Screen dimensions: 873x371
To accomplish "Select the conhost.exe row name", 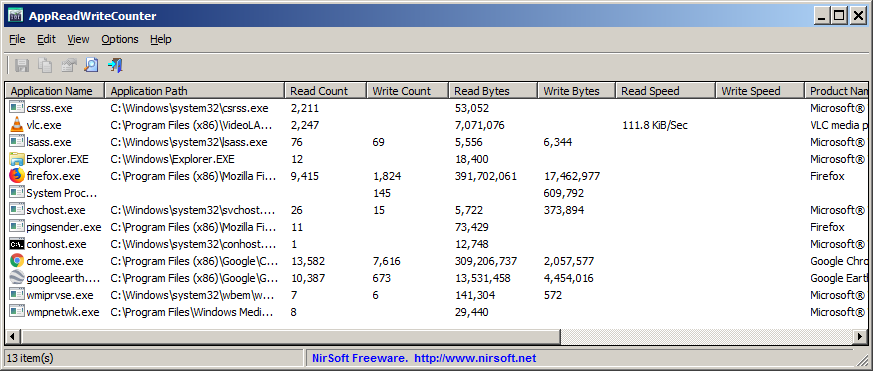I will click(x=56, y=244).
